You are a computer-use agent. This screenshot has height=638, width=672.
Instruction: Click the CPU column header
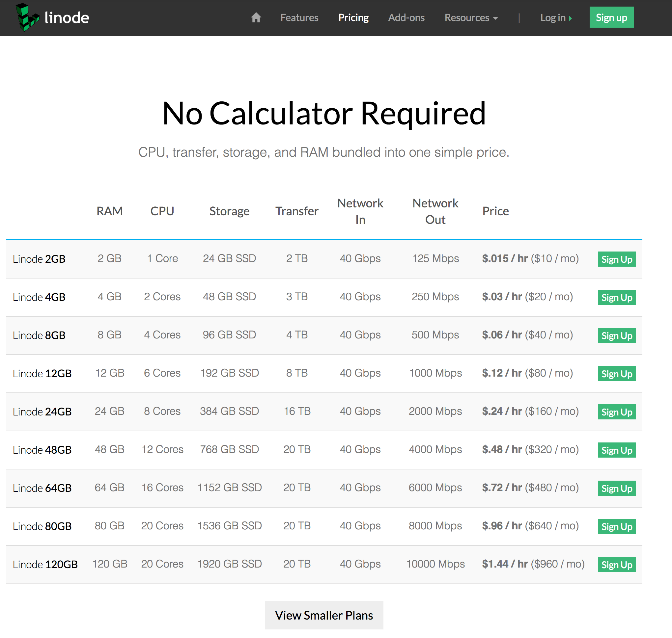pos(162,211)
